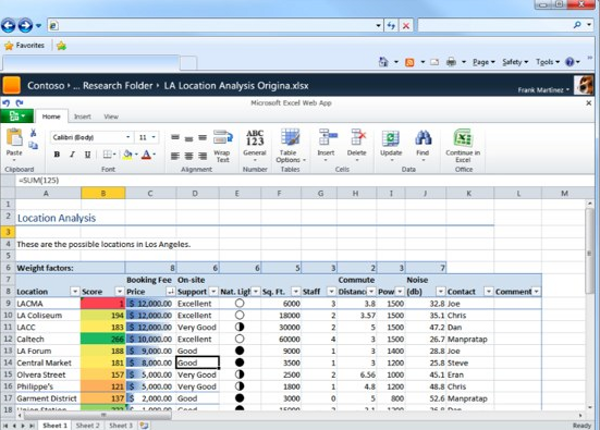
Task: Open the browser Safety menu
Action: click(x=515, y=62)
